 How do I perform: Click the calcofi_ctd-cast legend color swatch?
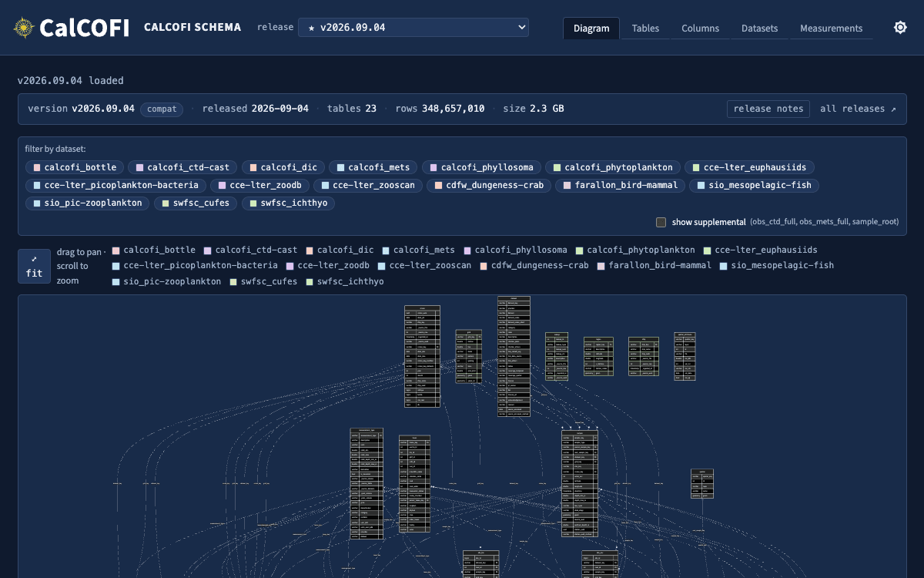pos(208,250)
